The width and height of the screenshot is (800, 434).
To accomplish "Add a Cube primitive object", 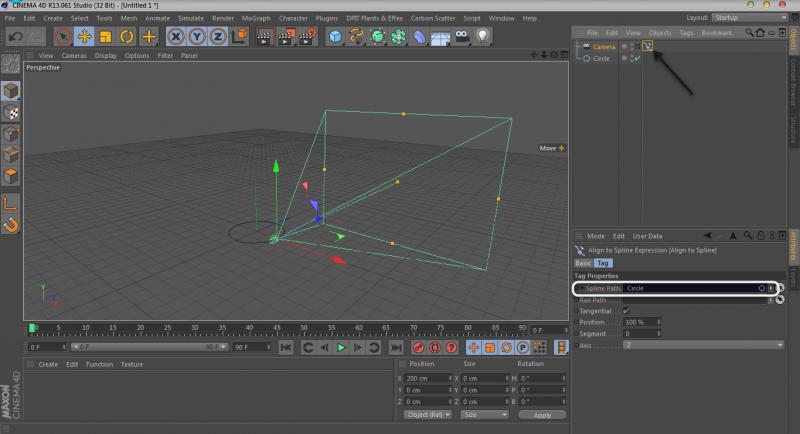I will tap(335, 36).
